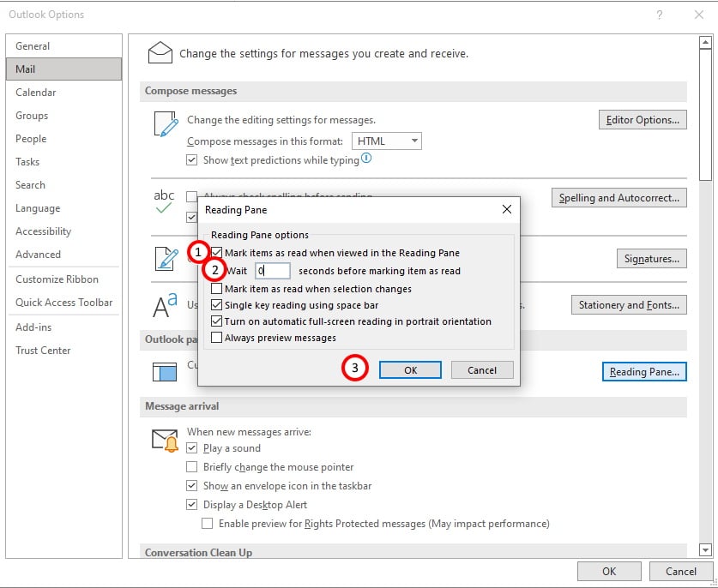This screenshot has width=718, height=588.
Task: Toggle Mark items as read when viewed
Action: click(217, 253)
